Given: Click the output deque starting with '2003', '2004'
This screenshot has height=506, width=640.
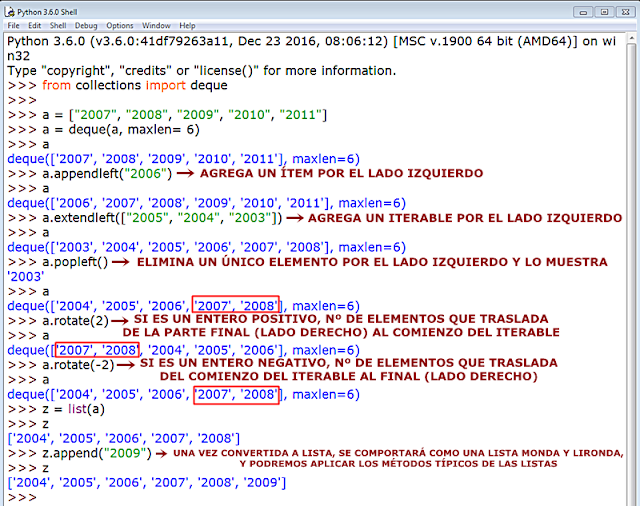Looking at the screenshot, I should [x=207, y=247].
